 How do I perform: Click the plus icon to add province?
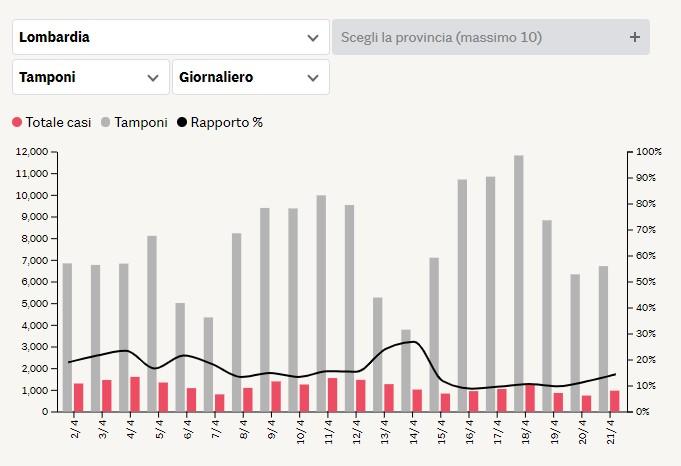click(x=634, y=37)
